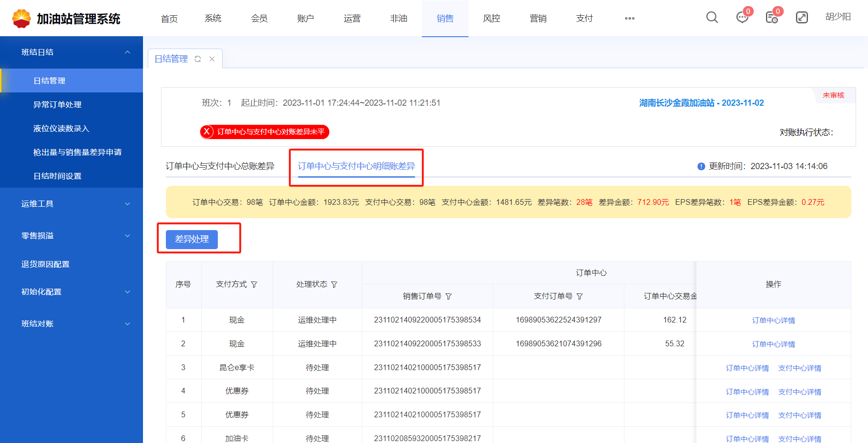Select 异常订单处理 in the sidebar
This screenshot has width=868, height=443.
click(x=57, y=105)
